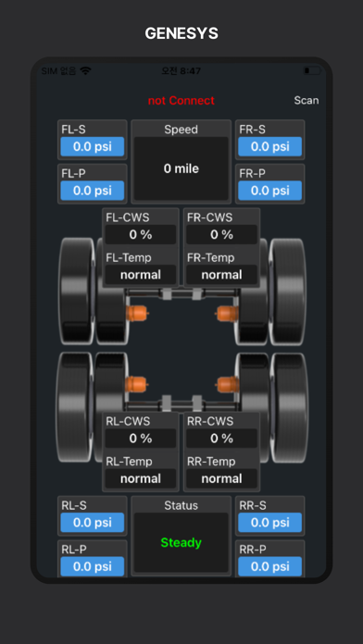Click the Wi-Fi icon in status bar
This screenshot has height=644, width=363.
click(85, 70)
